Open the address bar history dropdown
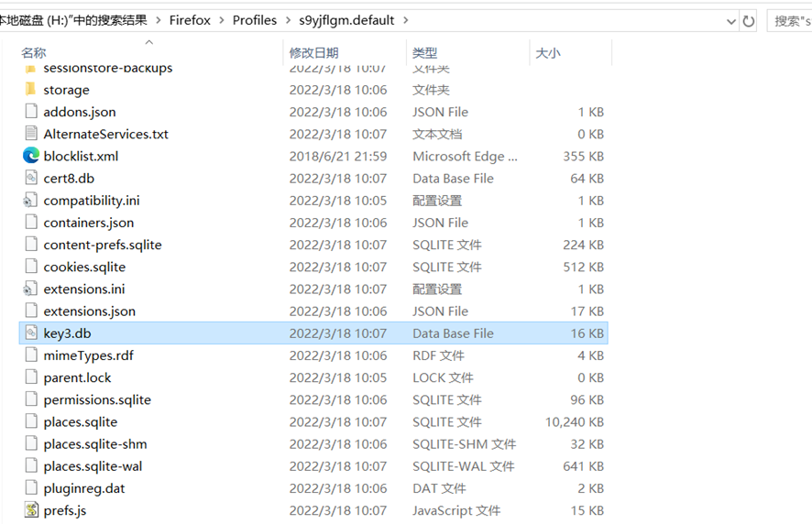The image size is (812, 524). pyautogui.click(x=731, y=20)
